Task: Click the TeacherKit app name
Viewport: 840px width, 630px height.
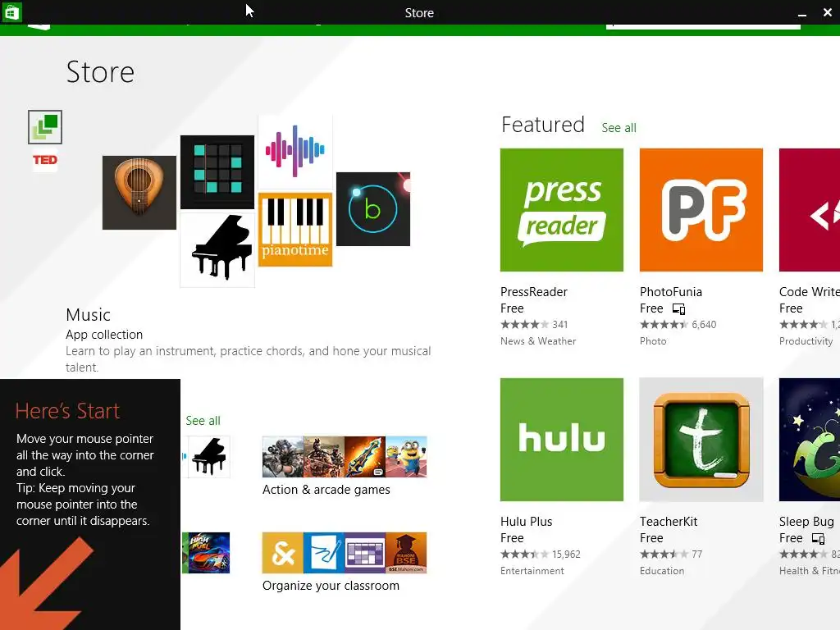Action: (669, 522)
